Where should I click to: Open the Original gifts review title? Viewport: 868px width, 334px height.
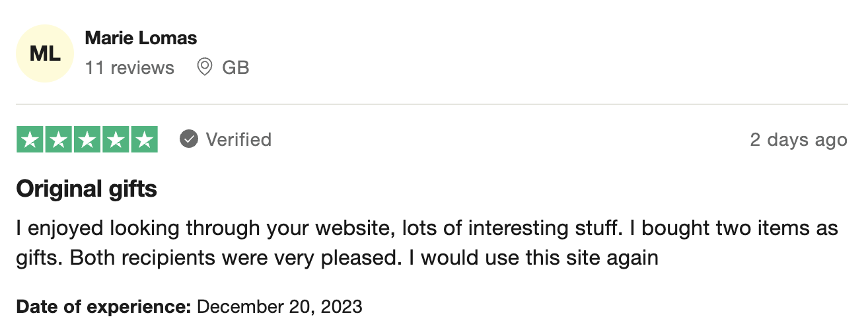[x=87, y=190]
